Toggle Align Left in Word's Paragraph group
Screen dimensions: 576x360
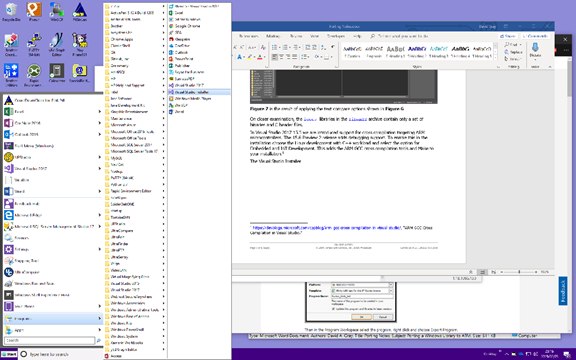click(x=274, y=57)
